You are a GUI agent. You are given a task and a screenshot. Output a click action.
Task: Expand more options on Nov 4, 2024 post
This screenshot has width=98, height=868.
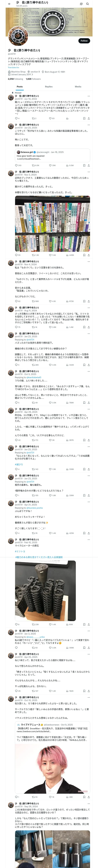point(89,261)
